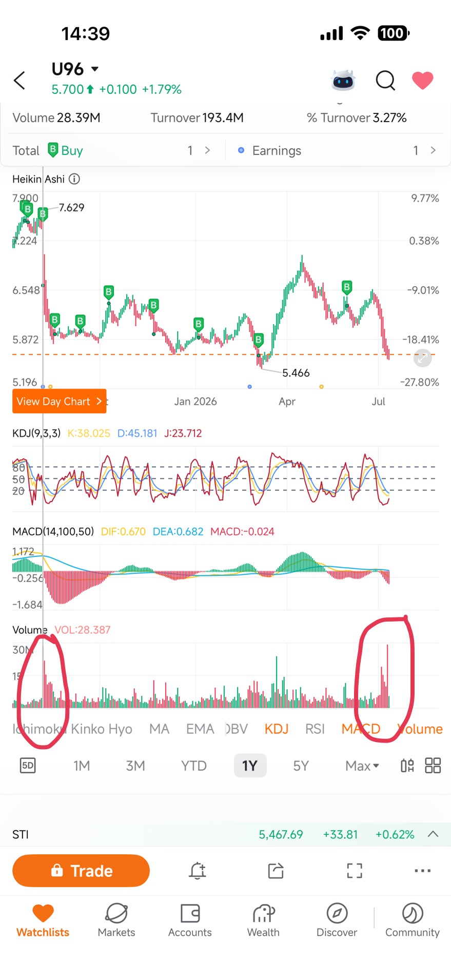Screen dimensions: 451x980
Task: Open the chart settings icon next to Max
Action: 407,766
